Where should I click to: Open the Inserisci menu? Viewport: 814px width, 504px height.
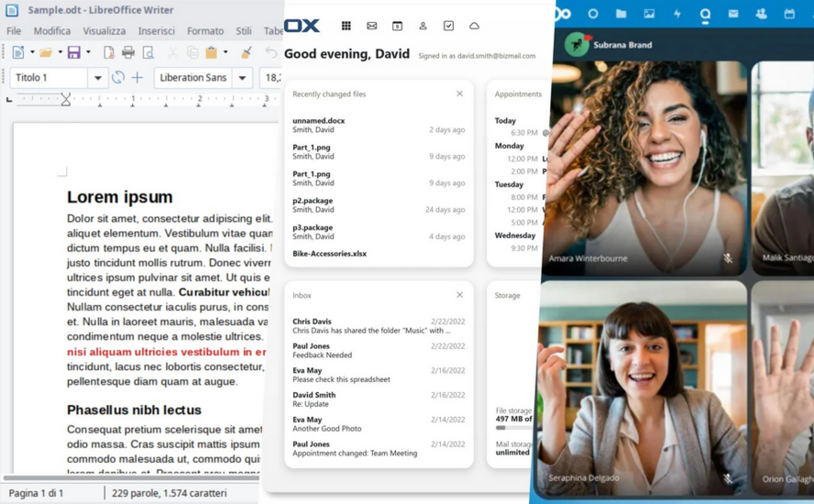[x=156, y=31]
